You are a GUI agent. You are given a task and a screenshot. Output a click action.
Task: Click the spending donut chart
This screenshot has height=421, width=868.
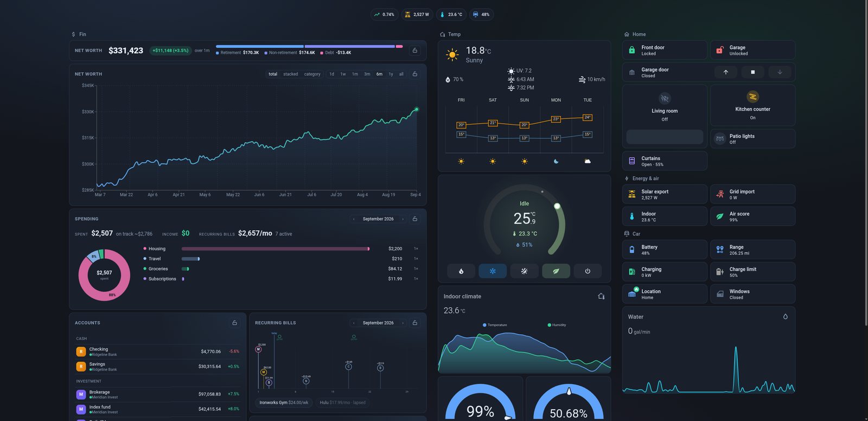point(104,275)
